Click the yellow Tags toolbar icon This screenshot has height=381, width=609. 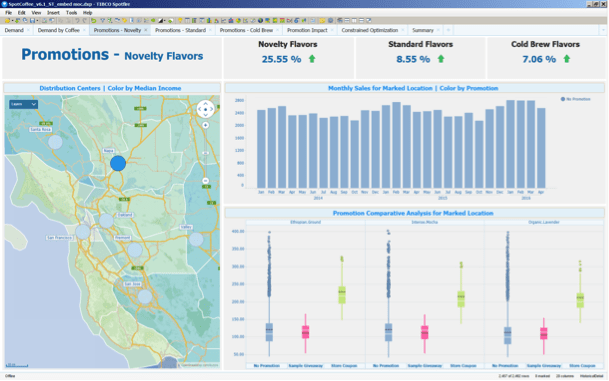124,21
